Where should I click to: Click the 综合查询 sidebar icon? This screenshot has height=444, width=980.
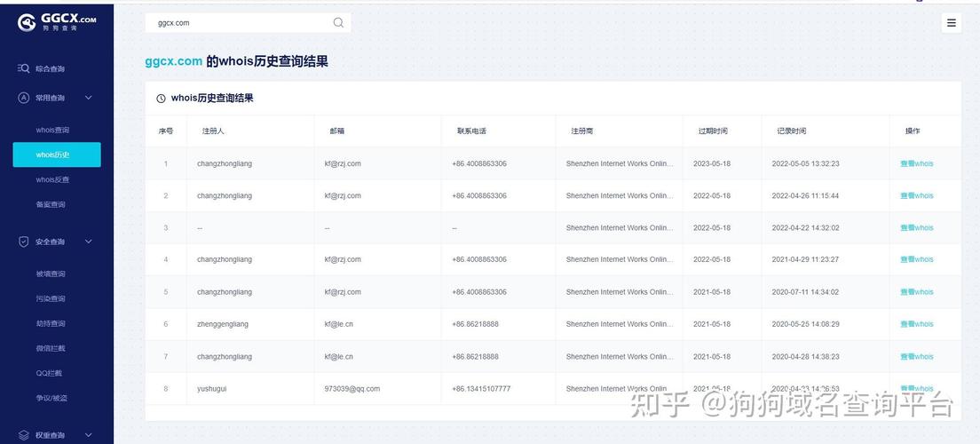[x=23, y=68]
